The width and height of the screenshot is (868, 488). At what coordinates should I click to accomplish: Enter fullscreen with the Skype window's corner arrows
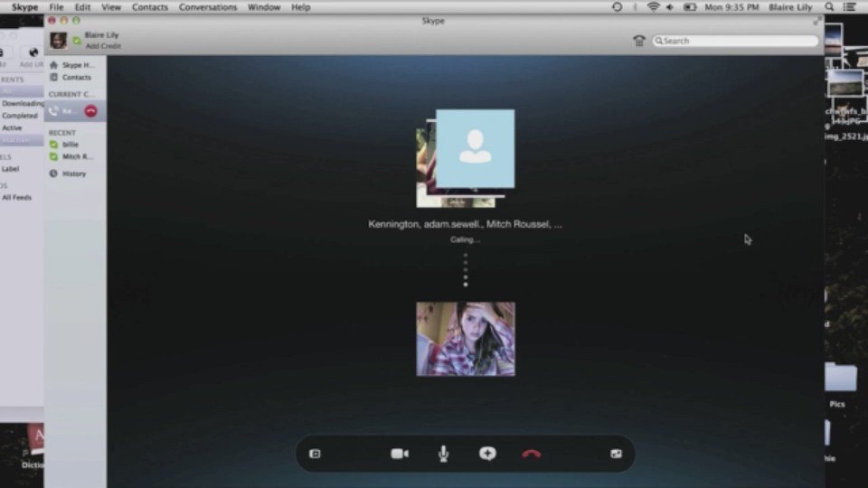(x=817, y=21)
